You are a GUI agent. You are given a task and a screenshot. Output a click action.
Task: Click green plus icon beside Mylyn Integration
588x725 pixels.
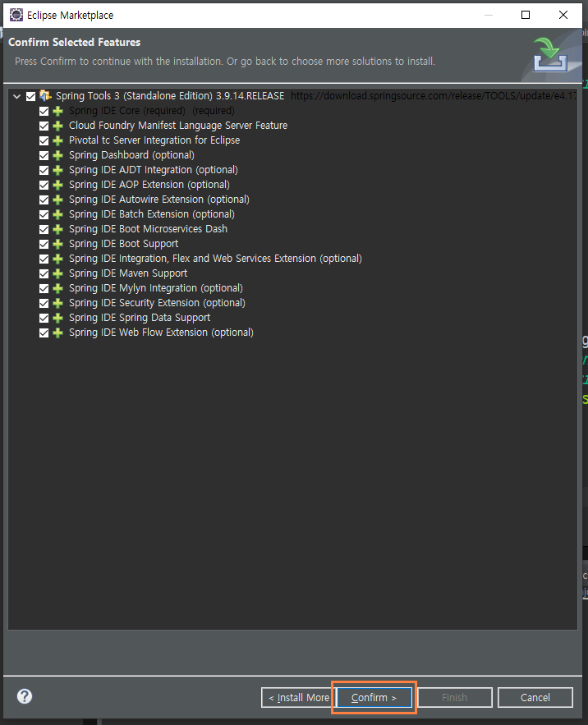click(57, 288)
